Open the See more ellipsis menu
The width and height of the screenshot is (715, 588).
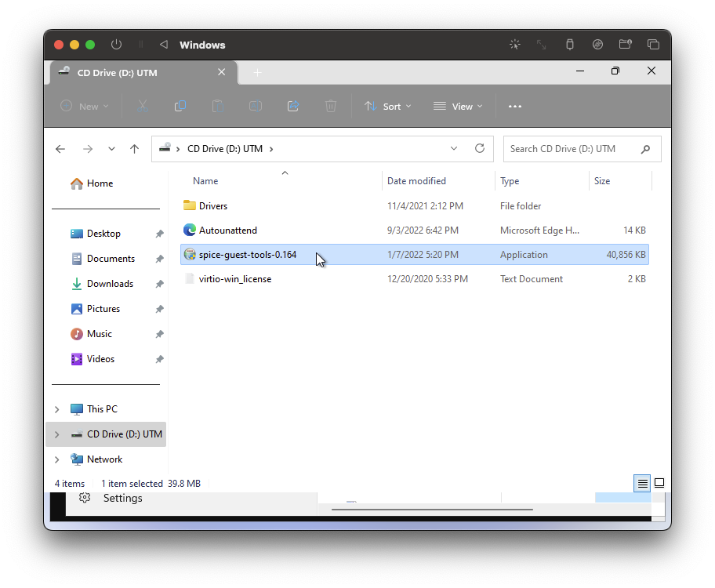tap(515, 107)
